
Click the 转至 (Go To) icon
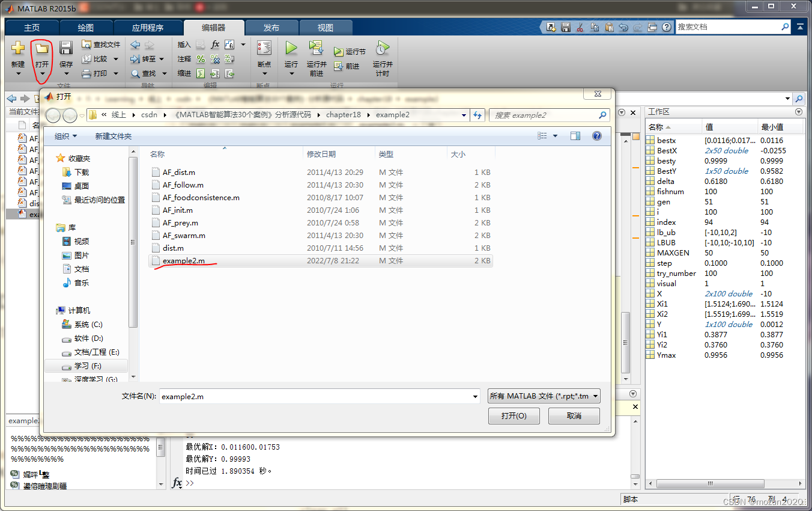point(135,59)
